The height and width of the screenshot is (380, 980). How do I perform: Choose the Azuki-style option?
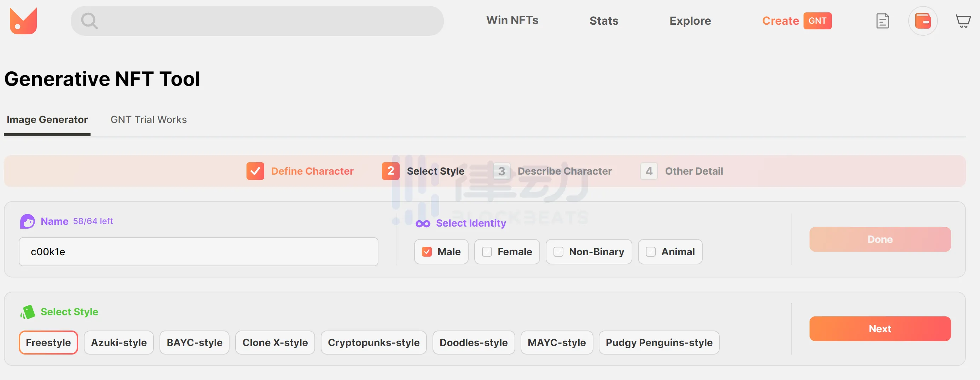point(119,343)
